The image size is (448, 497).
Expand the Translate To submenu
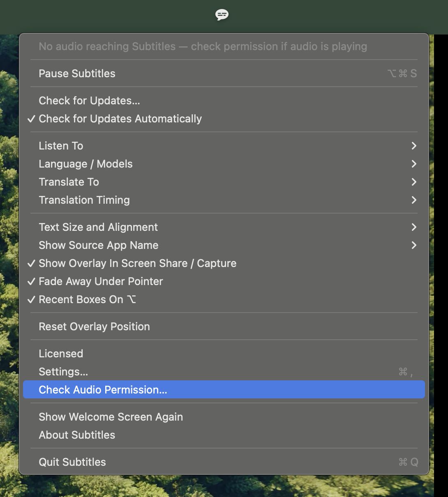(x=224, y=182)
